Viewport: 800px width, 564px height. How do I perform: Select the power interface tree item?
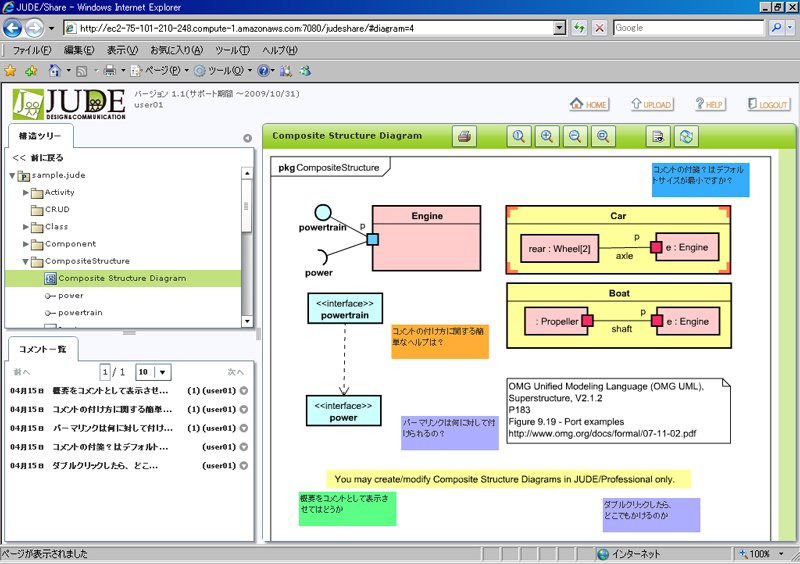click(x=64, y=296)
